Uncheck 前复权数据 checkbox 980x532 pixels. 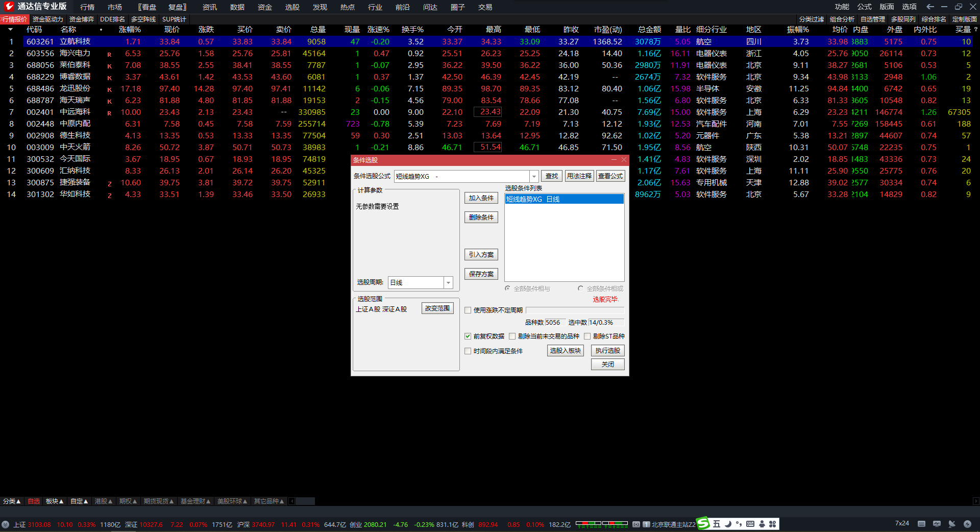coord(468,336)
